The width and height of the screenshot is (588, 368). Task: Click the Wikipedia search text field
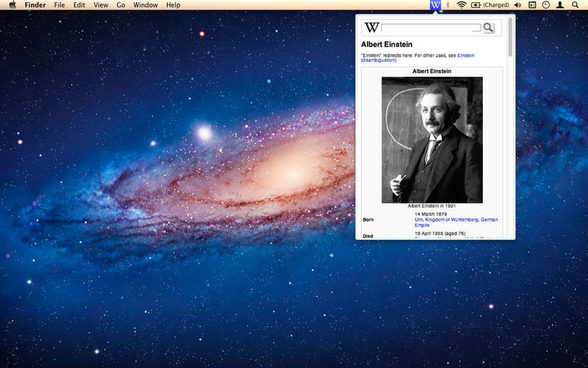(x=431, y=27)
